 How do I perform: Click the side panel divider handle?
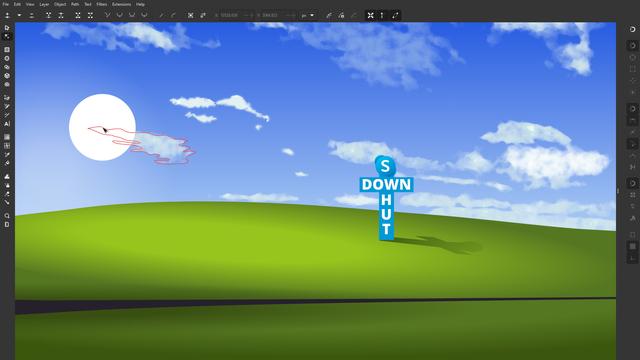(618, 191)
